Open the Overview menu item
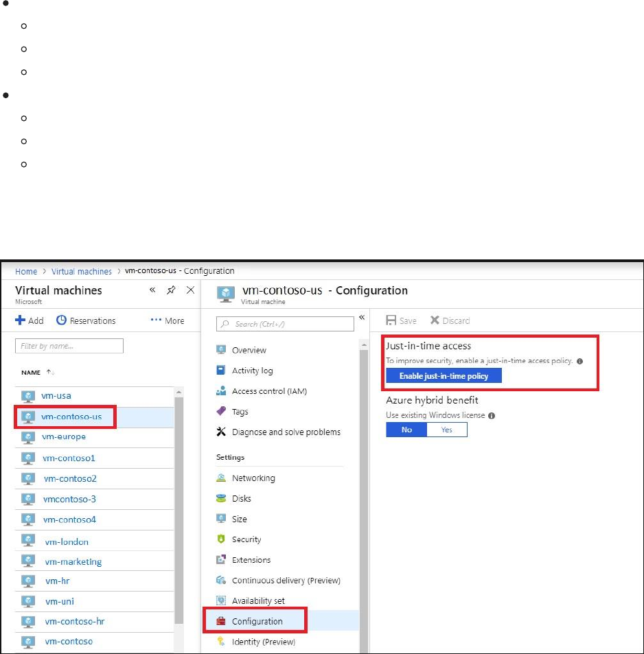Screen dimensions: 644x654 [x=249, y=351]
